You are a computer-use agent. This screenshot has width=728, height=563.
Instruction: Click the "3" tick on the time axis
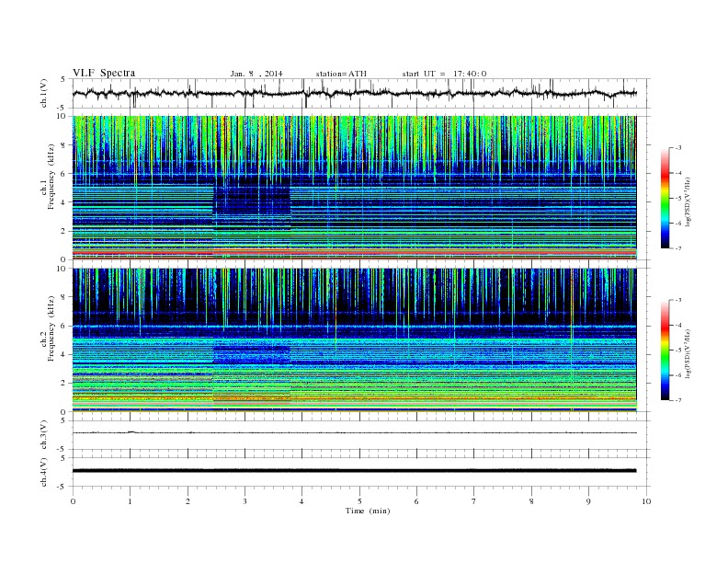pyautogui.click(x=245, y=501)
